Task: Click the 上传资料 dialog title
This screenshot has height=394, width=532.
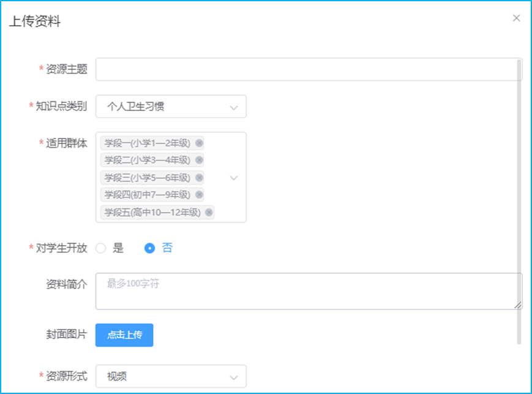Action: 35,21
